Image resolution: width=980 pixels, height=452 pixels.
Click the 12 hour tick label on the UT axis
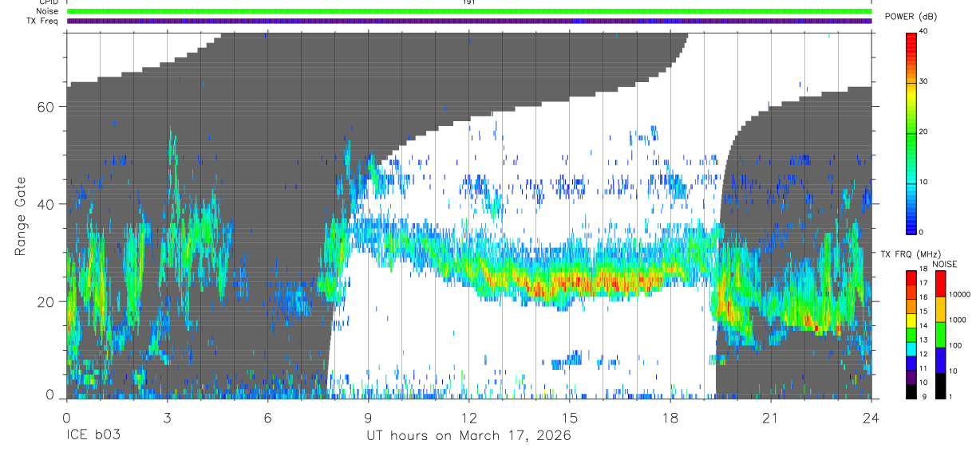[x=468, y=418]
